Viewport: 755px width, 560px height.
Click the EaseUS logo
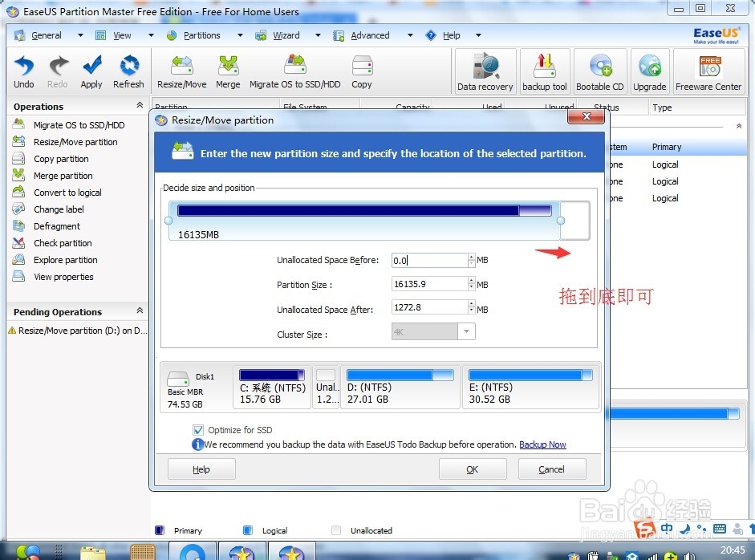(x=716, y=35)
